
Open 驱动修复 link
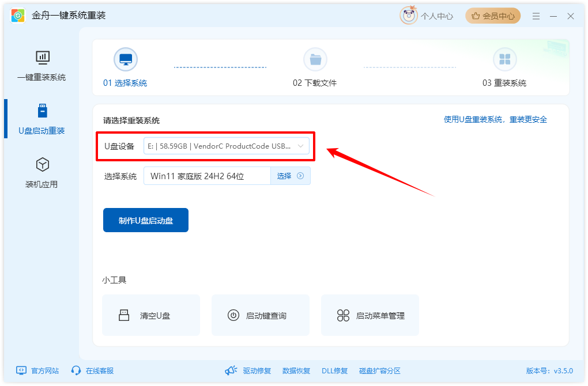click(257, 371)
